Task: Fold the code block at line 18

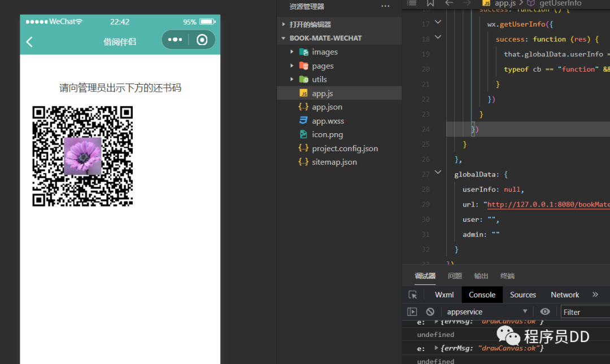Action: tap(438, 37)
